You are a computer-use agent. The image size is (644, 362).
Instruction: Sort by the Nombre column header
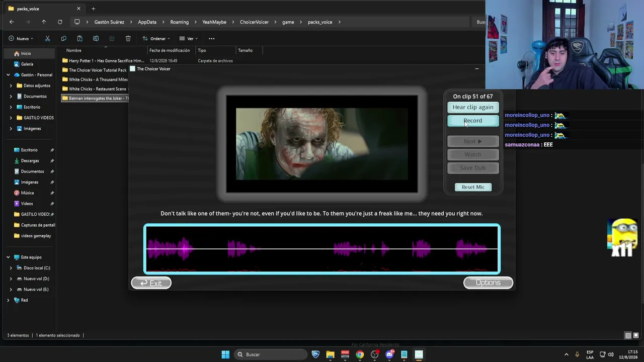click(73, 50)
